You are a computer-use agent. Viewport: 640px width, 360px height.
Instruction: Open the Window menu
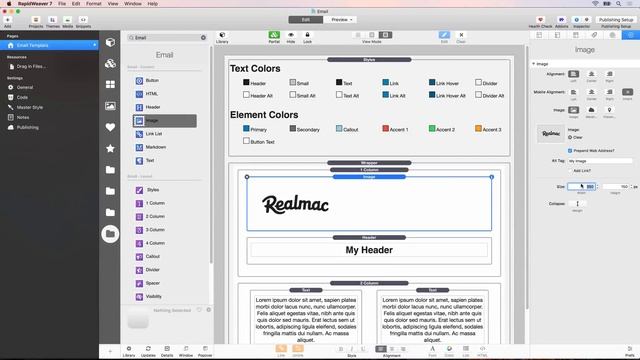click(x=133, y=4)
